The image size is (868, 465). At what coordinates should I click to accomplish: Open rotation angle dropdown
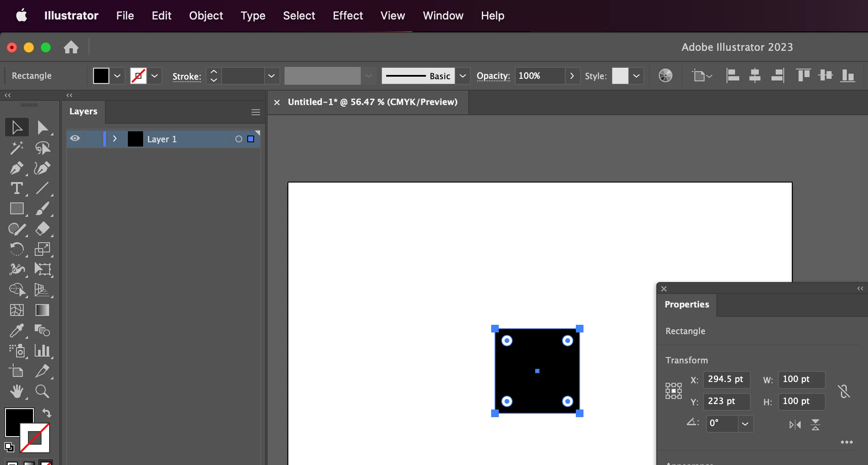(745, 423)
